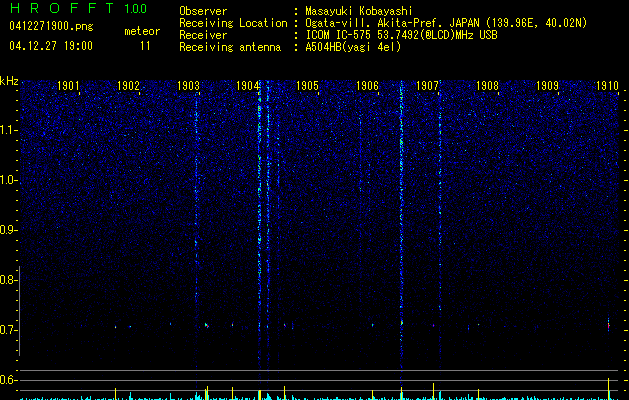Click the 1910 time marker
The width and height of the screenshot is (629, 400).
click(x=607, y=86)
